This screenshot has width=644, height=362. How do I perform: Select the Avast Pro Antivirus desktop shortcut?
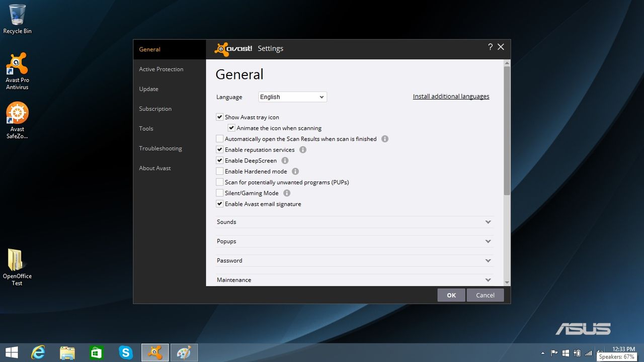pos(17,71)
